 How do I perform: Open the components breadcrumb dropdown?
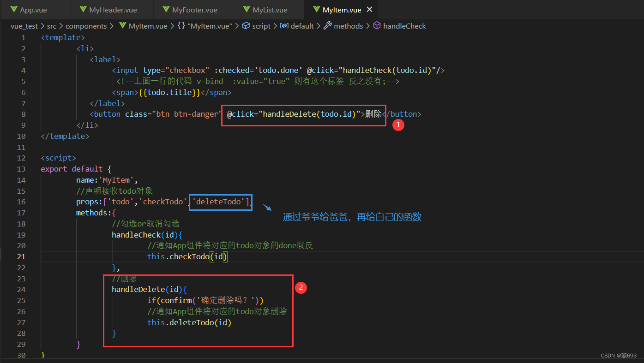(x=87, y=26)
